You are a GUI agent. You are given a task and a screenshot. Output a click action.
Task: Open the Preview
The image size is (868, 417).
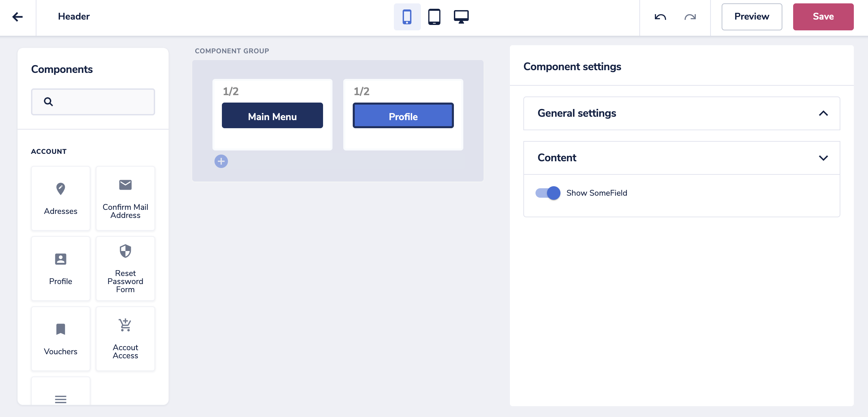pyautogui.click(x=752, y=17)
